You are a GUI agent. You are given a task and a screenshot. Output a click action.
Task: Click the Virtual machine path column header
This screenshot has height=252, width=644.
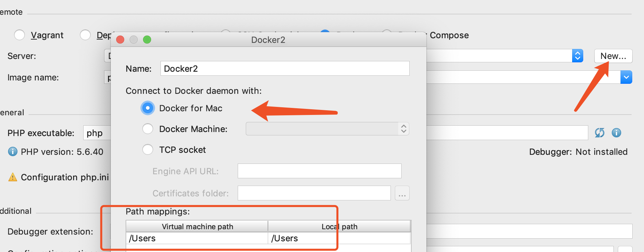pyautogui.click(x=197, y=226)
